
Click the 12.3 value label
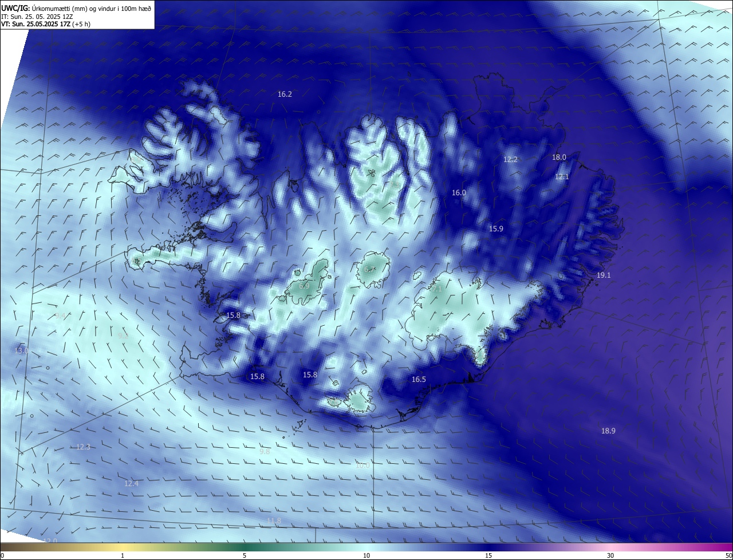coord(83,447)
